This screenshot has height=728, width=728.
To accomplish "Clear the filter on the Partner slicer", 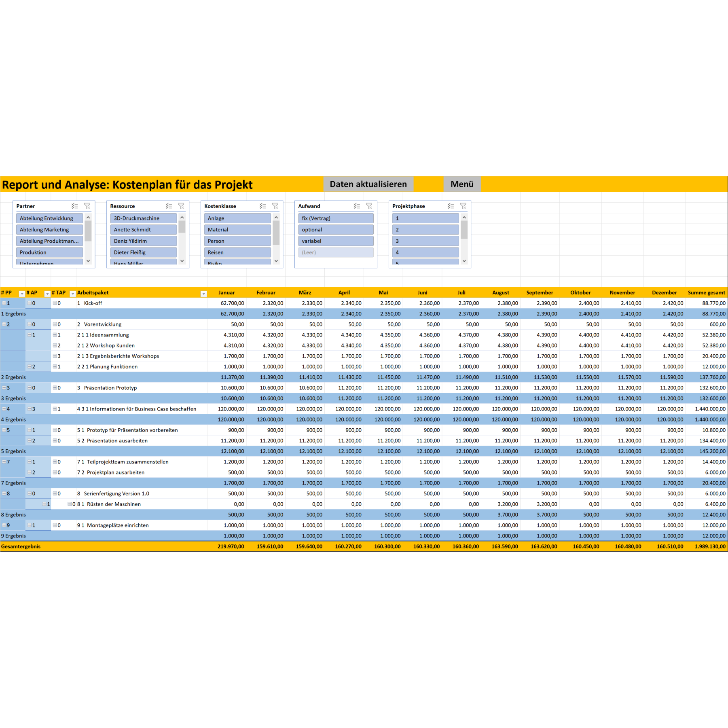I will (87, 206).
